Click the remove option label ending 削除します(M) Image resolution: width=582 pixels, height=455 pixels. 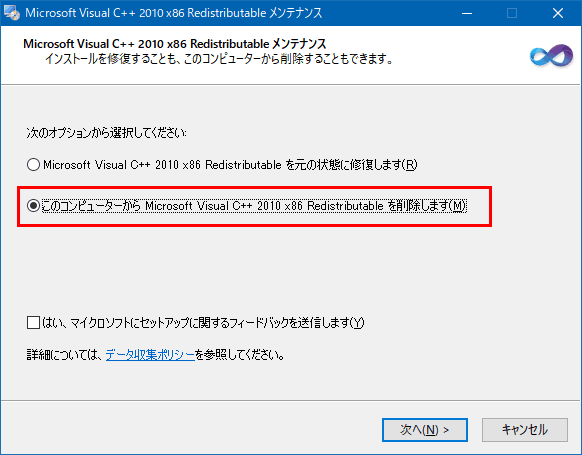(x=254, y=206)
